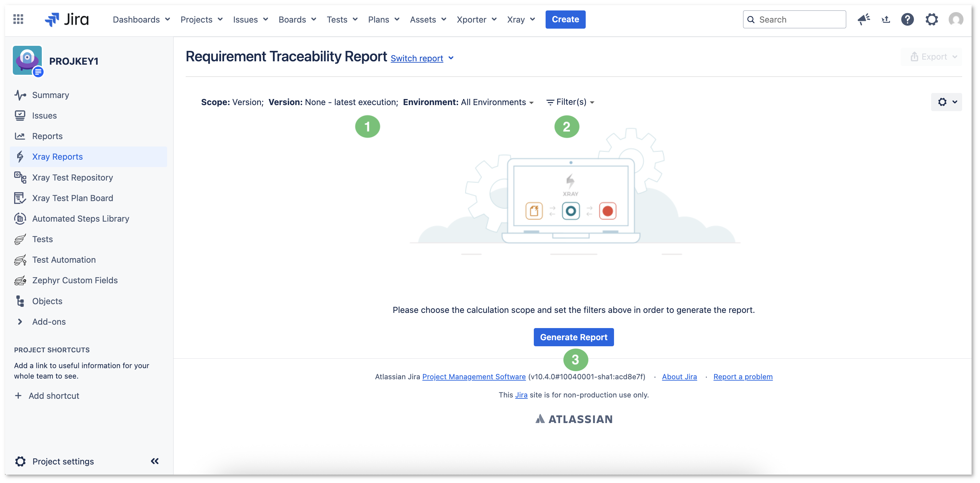Open the Tests dropdown in top bar

(342, 20)
